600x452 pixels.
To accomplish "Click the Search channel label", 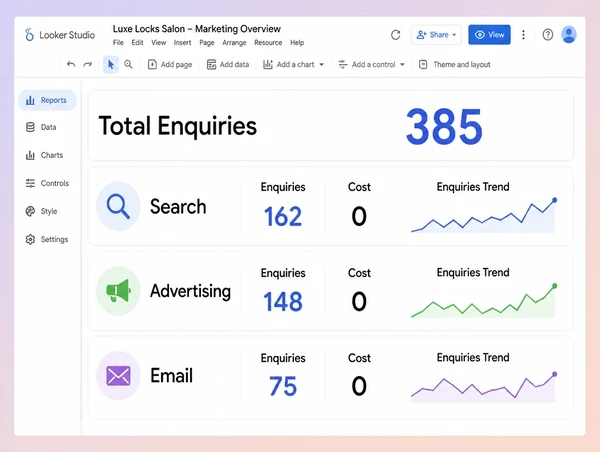I will coord(178,207).
